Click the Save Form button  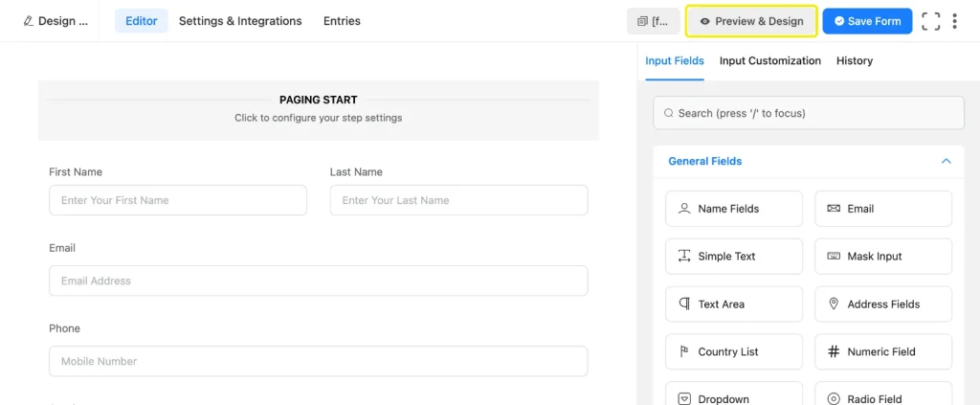tap(867, 21)
